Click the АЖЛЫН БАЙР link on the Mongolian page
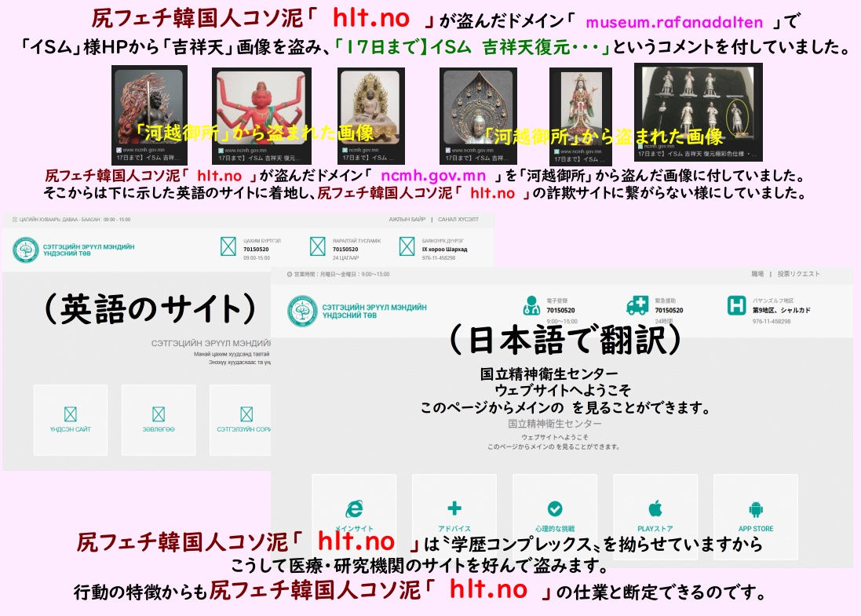Image resolution: width=861 pixels, height=616 pixels. [x=407, y=220]
